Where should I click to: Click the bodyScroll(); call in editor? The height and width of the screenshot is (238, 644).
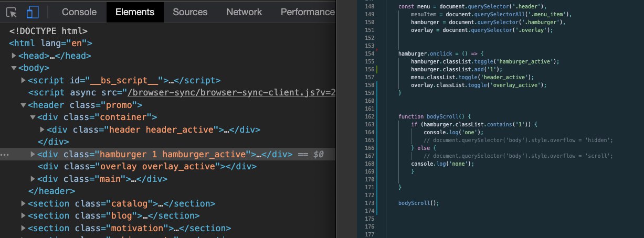(x=418, y=203)
